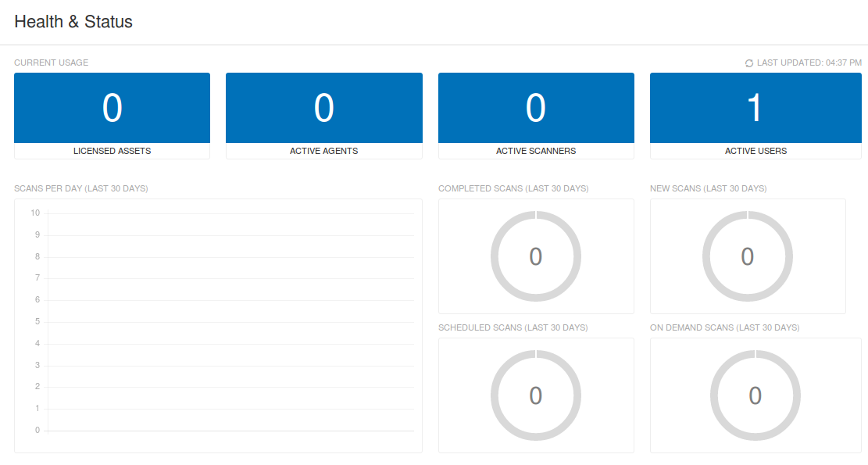Open the Licensed Assets usage tile
The image size is (868, 465).
(x=112, y=116)
